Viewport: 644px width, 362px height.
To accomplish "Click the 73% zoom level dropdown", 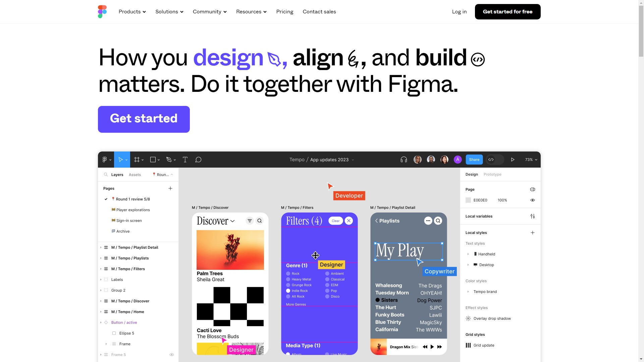I will [530, 160].
